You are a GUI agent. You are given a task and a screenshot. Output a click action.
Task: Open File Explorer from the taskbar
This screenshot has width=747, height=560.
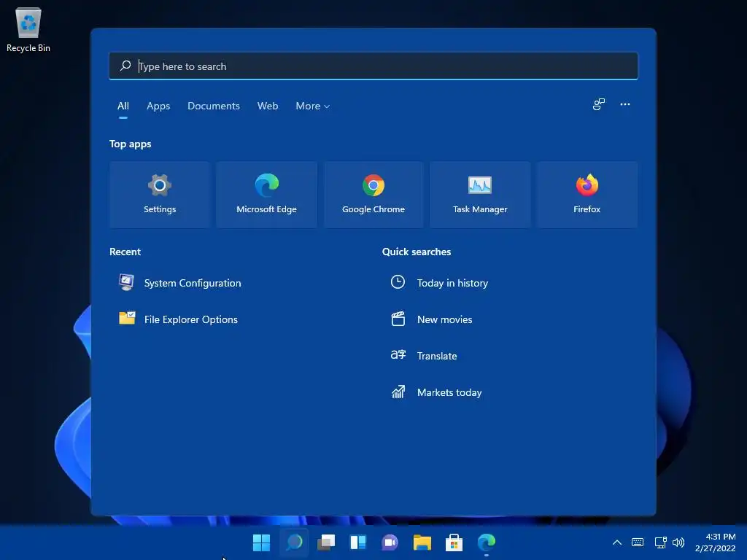pyautogui.click(x=422, y=542)
